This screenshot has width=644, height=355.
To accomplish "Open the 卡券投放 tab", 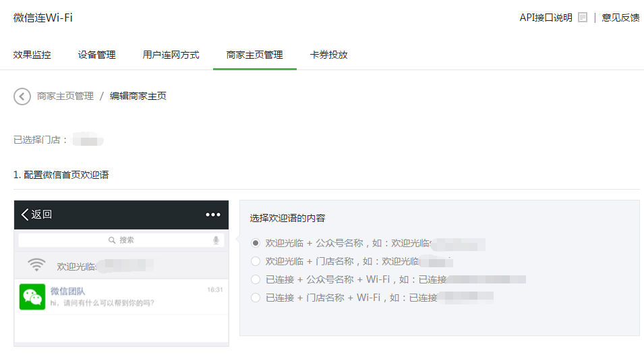I will tap(328, 55).
